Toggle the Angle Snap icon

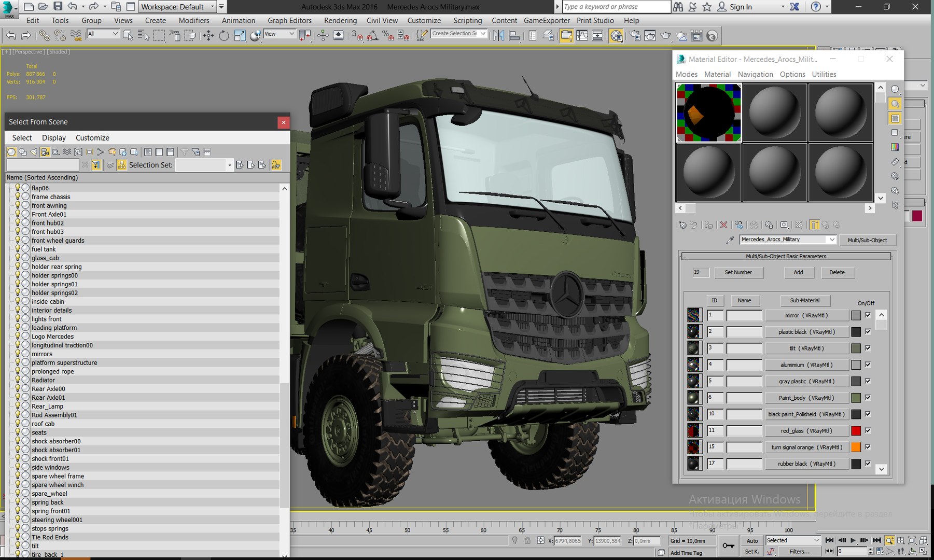coord(372,35)
